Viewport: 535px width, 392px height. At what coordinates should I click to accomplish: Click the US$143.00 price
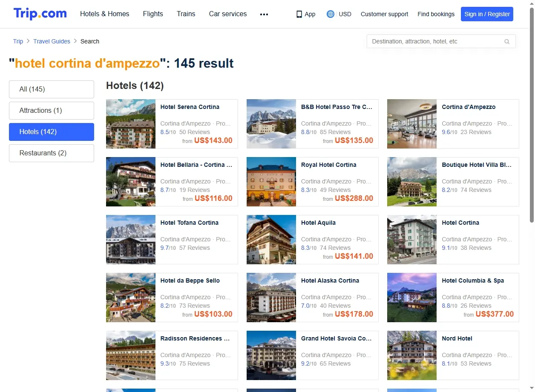213,140
